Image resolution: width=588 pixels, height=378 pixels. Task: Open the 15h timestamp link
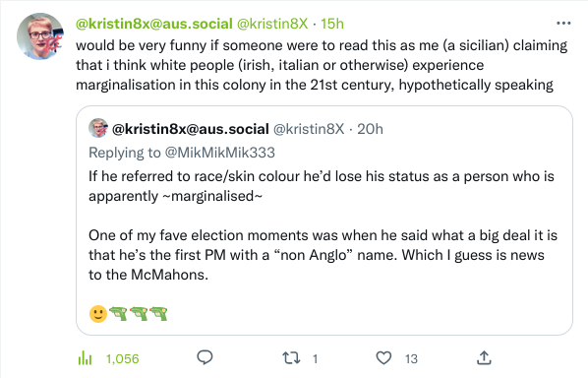(332, 24)
